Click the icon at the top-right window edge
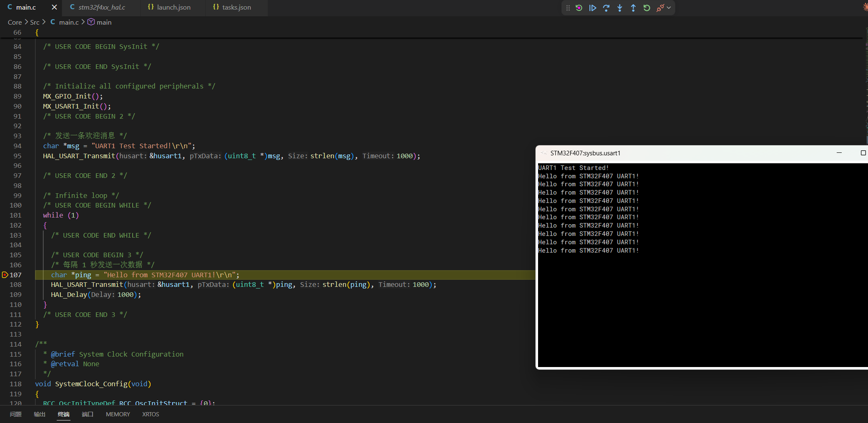This screenshot has height=423, width=868. (x=865, y=7)
